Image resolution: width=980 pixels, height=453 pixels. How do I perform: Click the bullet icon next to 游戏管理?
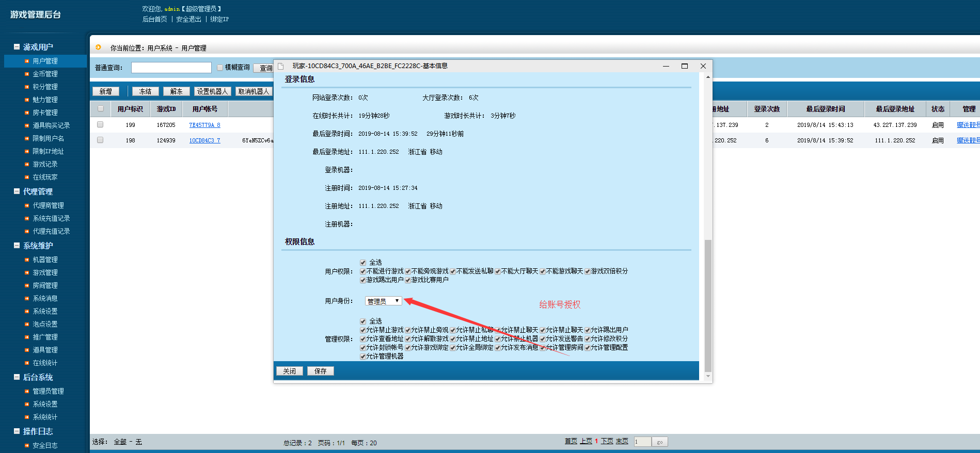point(27,272)
